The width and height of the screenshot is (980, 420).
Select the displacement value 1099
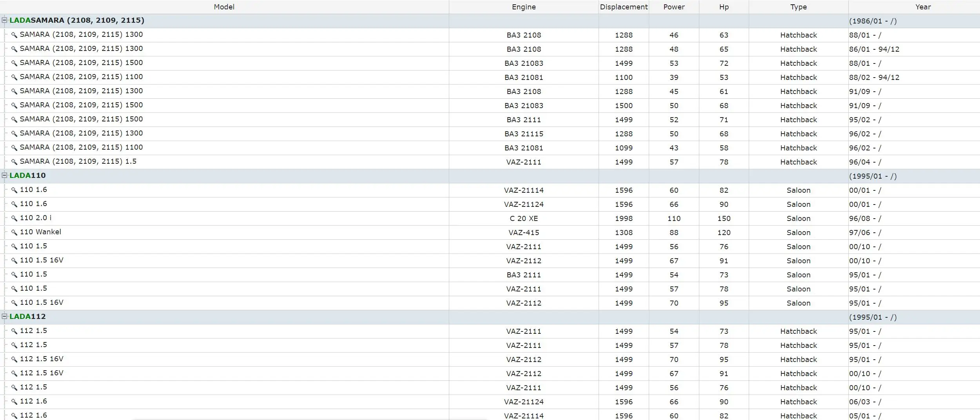(x=624, y=148)
